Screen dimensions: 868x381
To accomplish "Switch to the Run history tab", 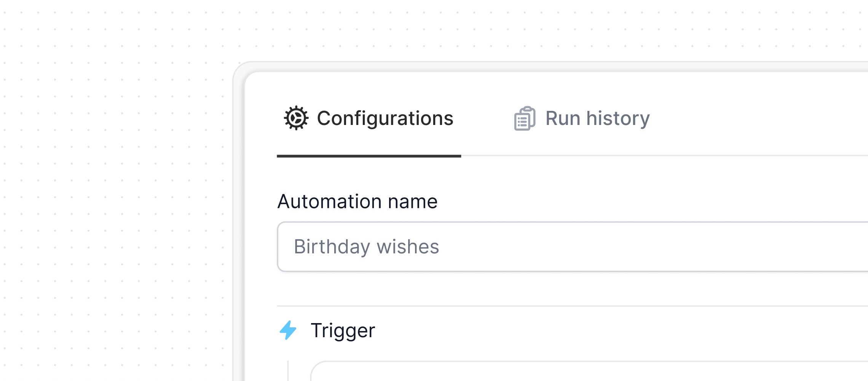I will click(582, 118).
